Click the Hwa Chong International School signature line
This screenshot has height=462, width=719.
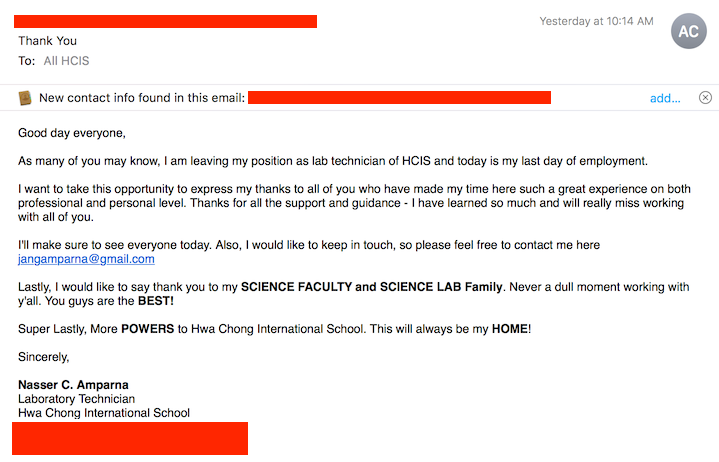click(104, 413)
